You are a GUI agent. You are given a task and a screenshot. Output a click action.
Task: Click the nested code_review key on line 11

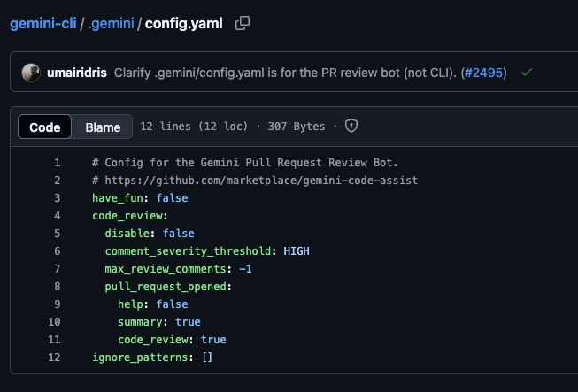pos(153,339)
